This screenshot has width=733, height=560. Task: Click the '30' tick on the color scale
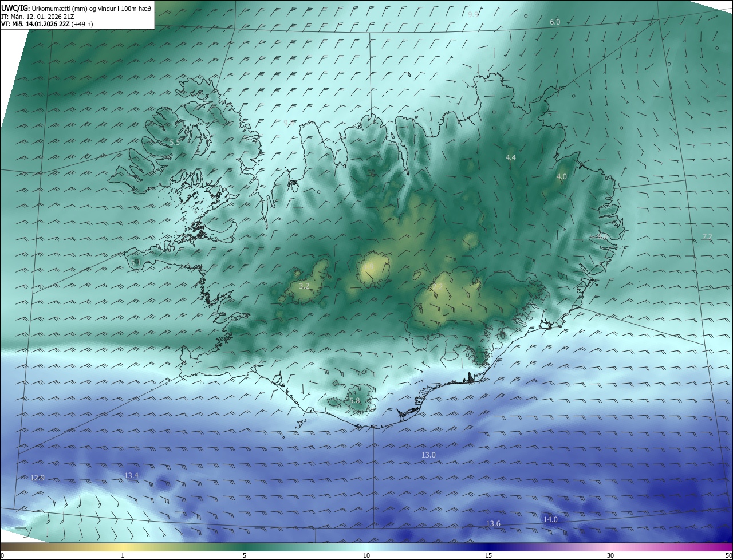click(x=610, y=555)
